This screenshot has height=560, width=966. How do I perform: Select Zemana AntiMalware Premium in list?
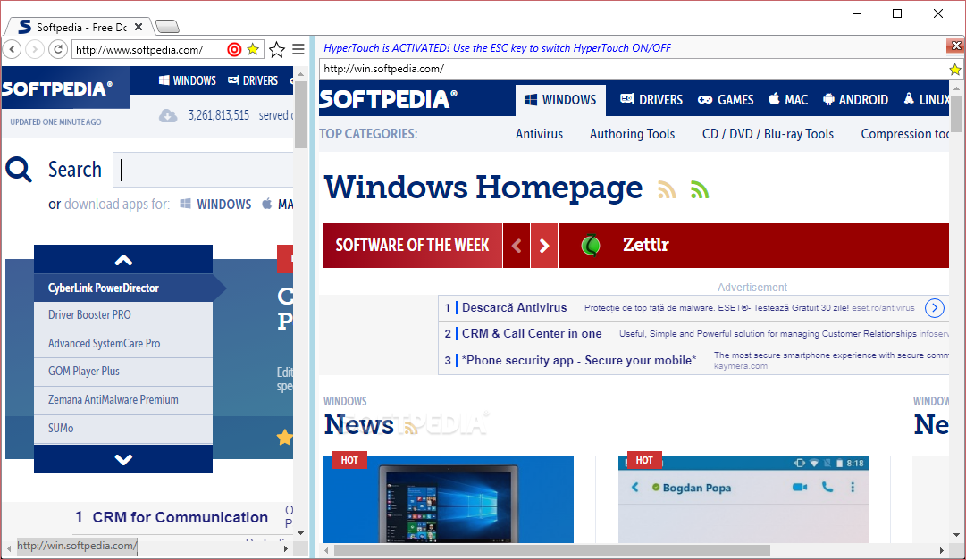pos(123,399)
